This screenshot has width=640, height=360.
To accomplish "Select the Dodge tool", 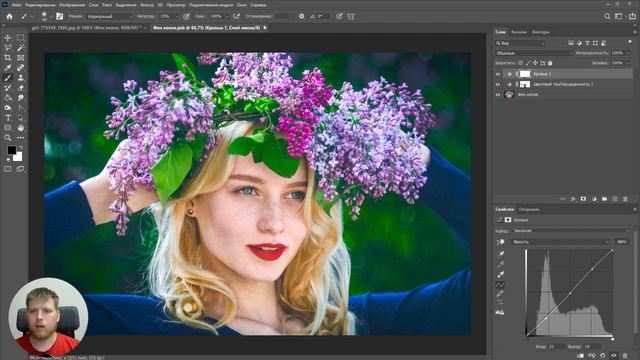I will (x=8, y=108).
